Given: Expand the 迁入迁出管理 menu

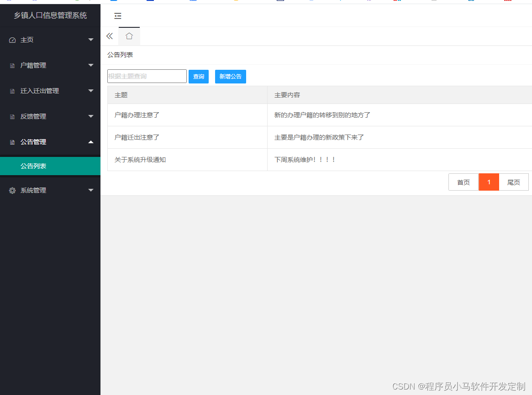Looking at the screenshot, I should [91, 91].
